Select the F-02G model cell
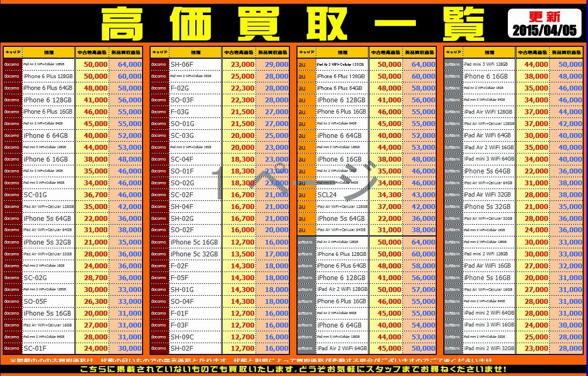Image resolution: width=588 pixels, height=376 pixels. click(195, 88)
